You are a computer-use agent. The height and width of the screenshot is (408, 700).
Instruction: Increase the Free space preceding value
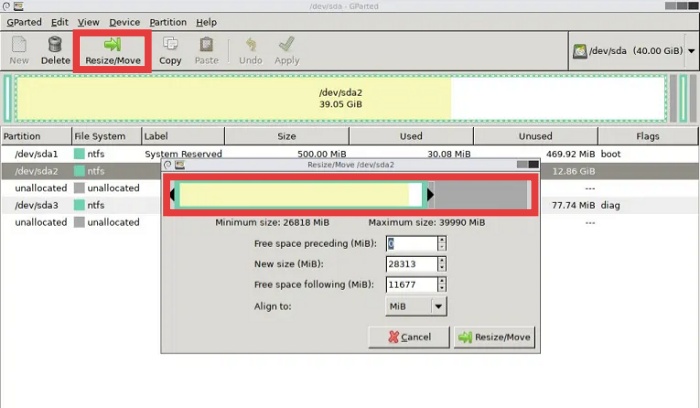click(442, 240)
